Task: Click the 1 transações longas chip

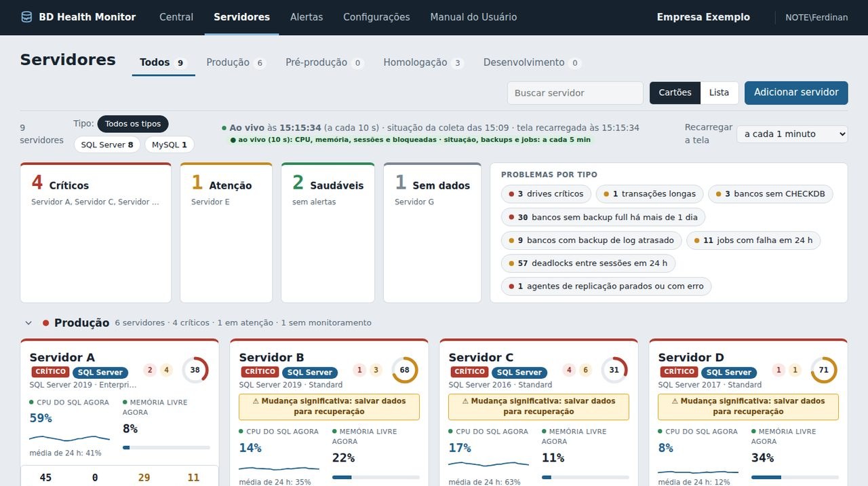Action: click(650, 194)
